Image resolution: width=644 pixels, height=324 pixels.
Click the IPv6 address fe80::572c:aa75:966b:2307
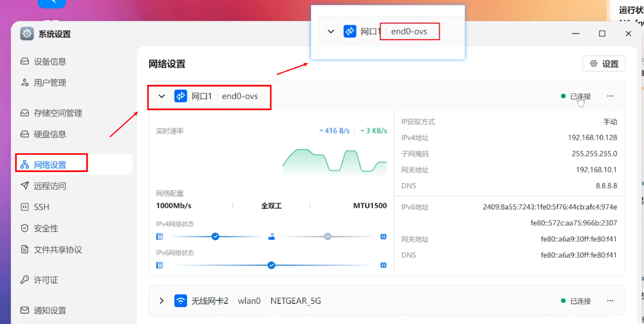[x=574, y=223]
